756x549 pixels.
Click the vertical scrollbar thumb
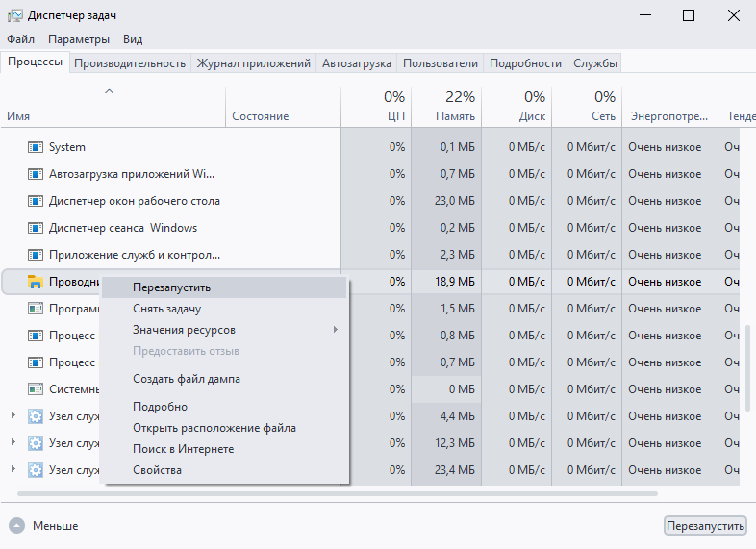tap(747, 369)
